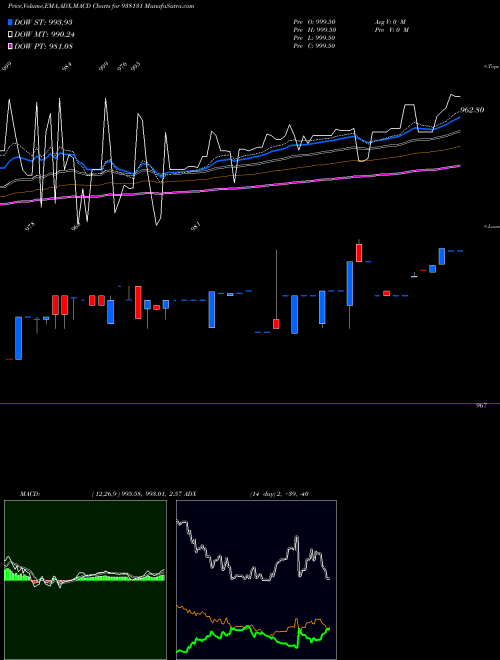This screenshot has width=500, height=660.
Task: Click the MACD: label above the green panel
Action: (30, 494)
